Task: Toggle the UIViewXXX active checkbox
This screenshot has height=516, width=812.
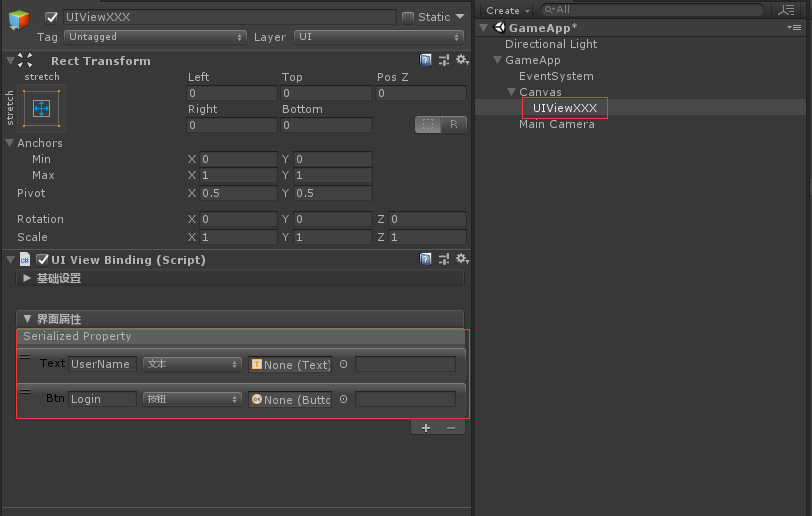Action: pyautogui.click(x=51, y=17)
